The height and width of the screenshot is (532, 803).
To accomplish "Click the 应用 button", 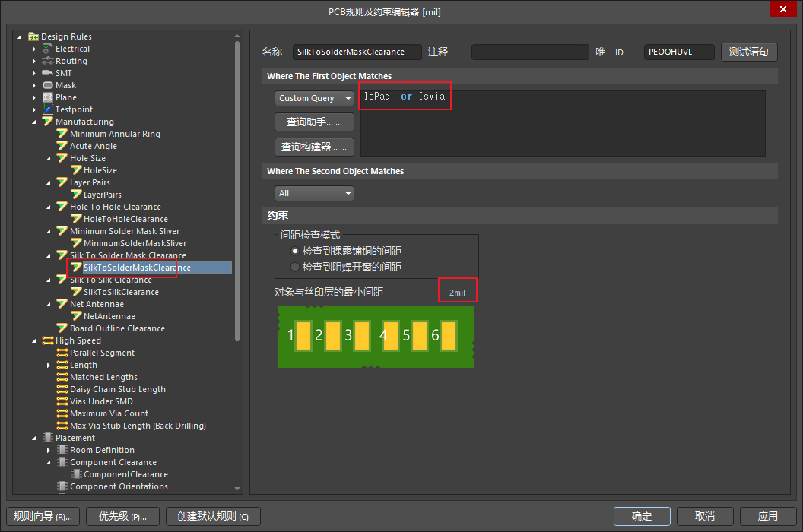I will 768,516.
